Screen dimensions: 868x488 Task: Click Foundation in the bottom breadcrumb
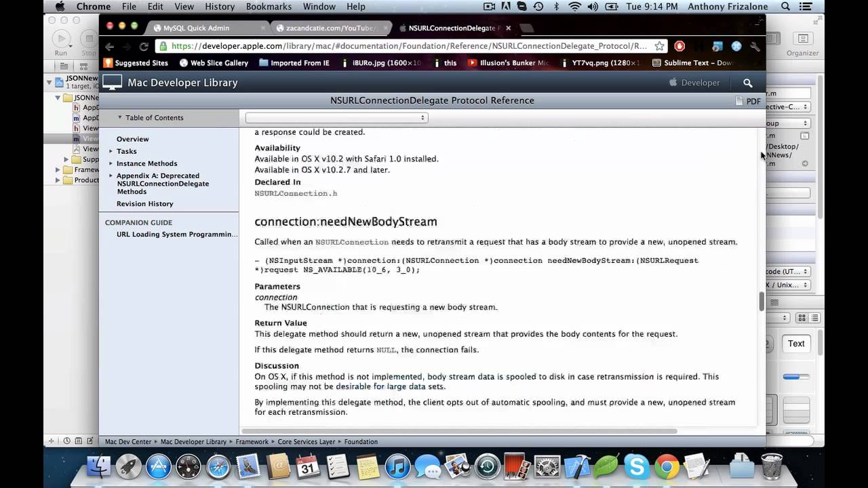click(361, 442)
